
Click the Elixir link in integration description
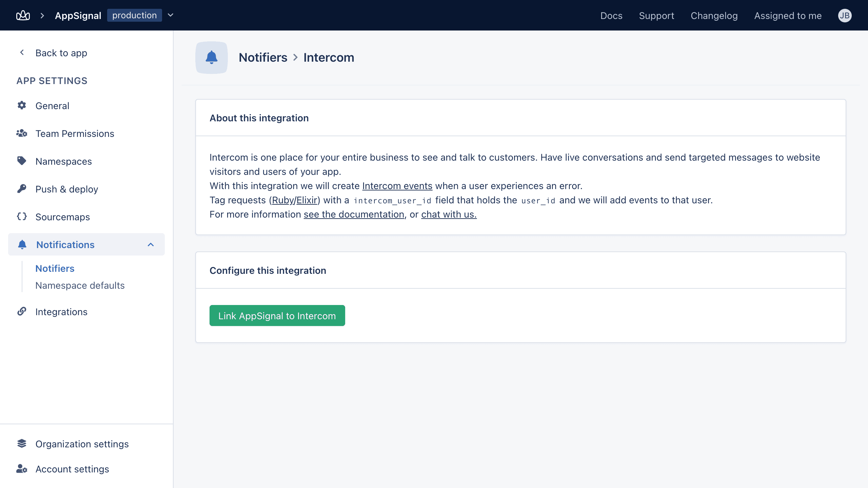pos(308,200)
